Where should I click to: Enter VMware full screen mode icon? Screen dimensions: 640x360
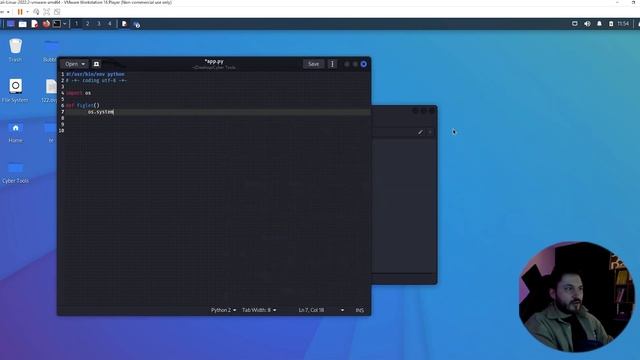tap(47, 12)
